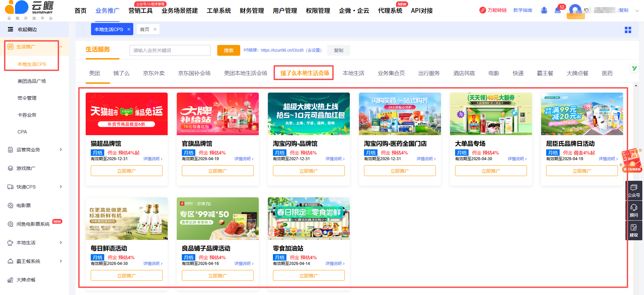The height and width of the screenshot is (295, 644).
Task: Expand the 运营商业务 sidebar menu
Action: tap(61, 150)
